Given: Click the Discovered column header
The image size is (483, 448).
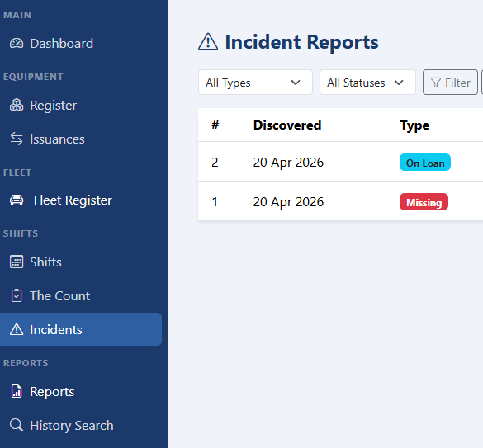Looking at the screenshot, I should tap(287, 125).
